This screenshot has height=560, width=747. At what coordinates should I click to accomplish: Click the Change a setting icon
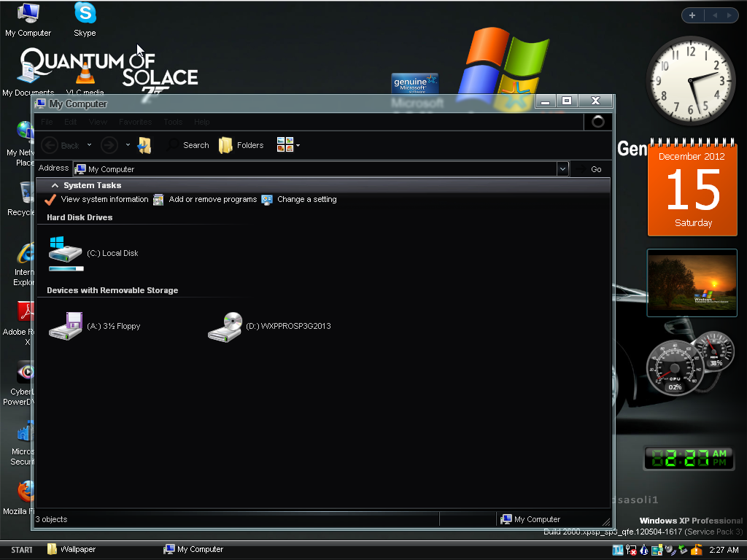[x=267, y=200]
